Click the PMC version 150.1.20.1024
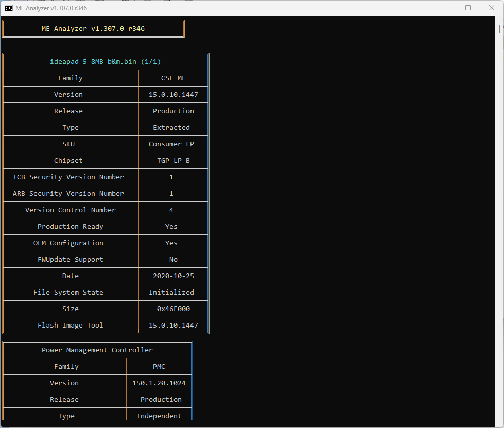This screenshot has height=428, width=504. point(159,383)
